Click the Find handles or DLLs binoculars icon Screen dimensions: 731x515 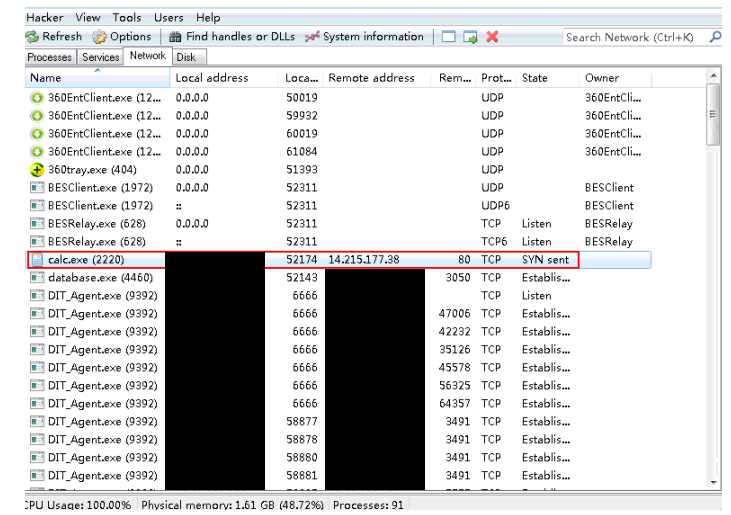[175, 37]
